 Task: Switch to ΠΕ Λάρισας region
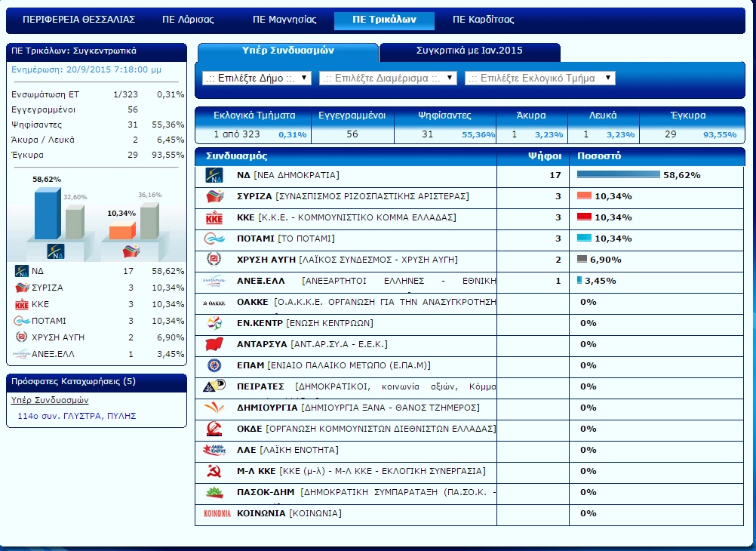click(188, 20)
